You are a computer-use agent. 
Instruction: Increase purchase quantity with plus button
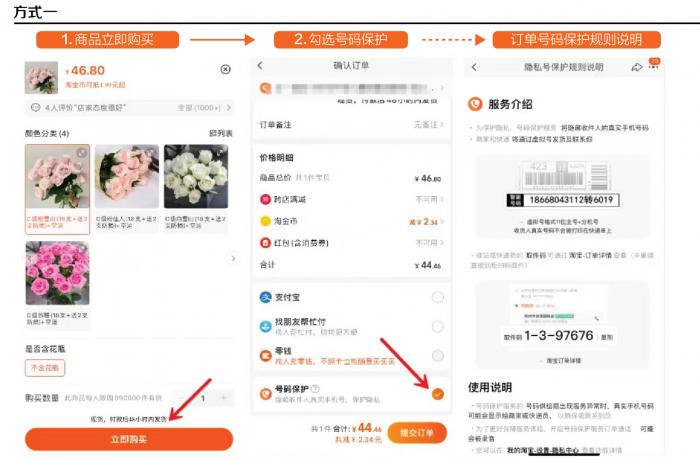tap(223, 397)
